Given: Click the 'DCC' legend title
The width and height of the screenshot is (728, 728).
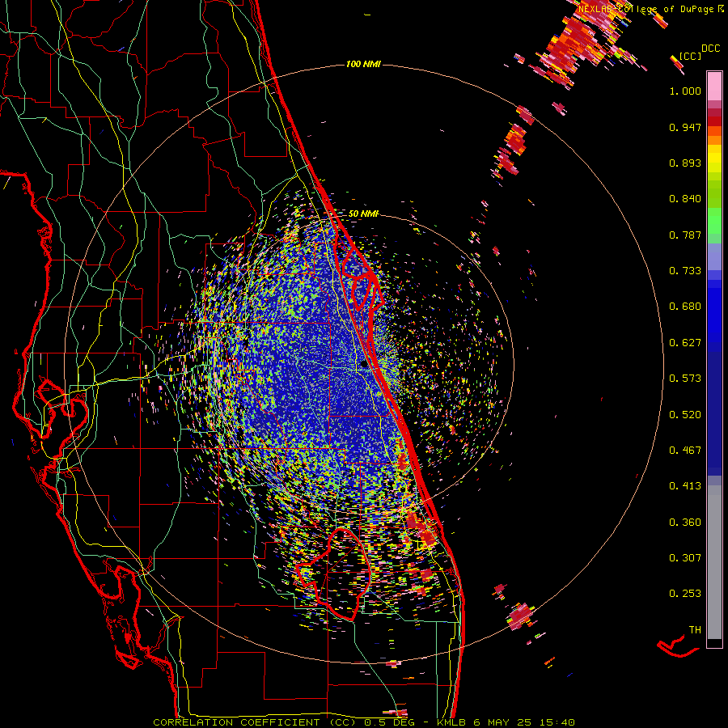Looking at the screenshot, I should pyautogui.click(x=710, y=49).
